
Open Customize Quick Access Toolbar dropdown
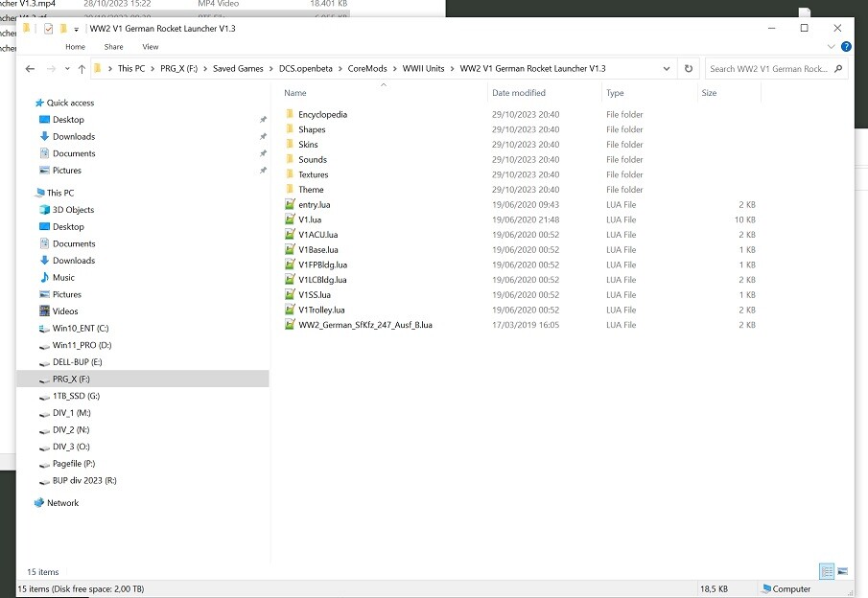[77, 29]
